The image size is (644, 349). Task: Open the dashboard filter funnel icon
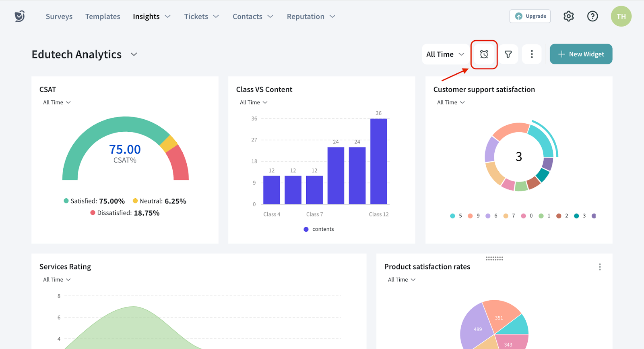[x=508, y=54]
